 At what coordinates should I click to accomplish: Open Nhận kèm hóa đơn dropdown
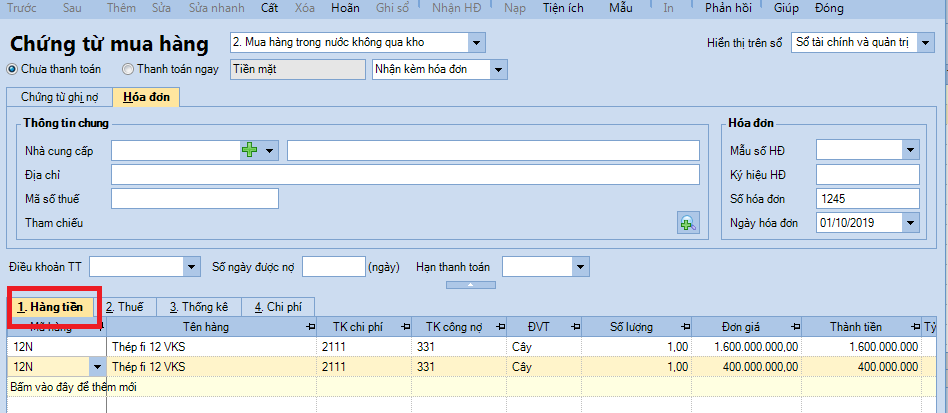(x=499, y=70)
